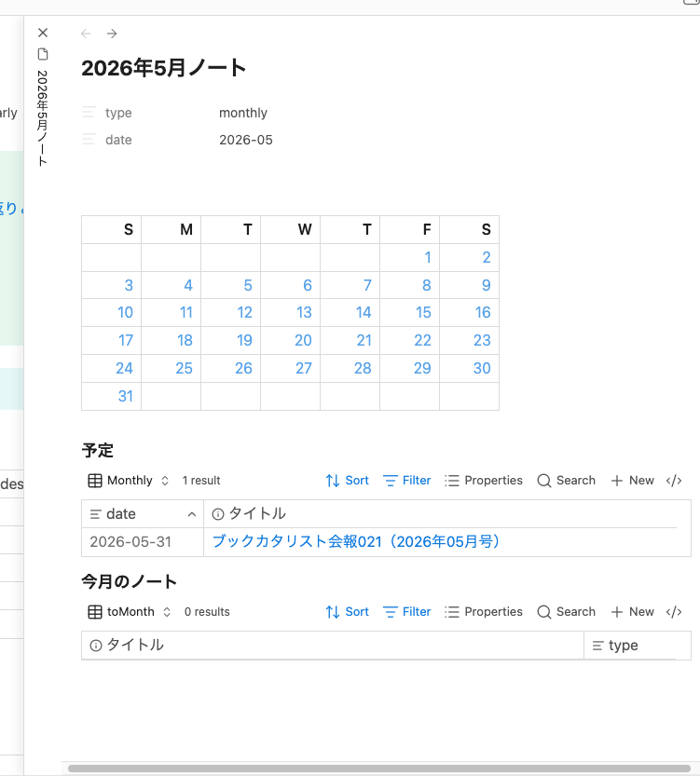
Task: Click the 2026-05 date property value
Action: pos(246,140)
